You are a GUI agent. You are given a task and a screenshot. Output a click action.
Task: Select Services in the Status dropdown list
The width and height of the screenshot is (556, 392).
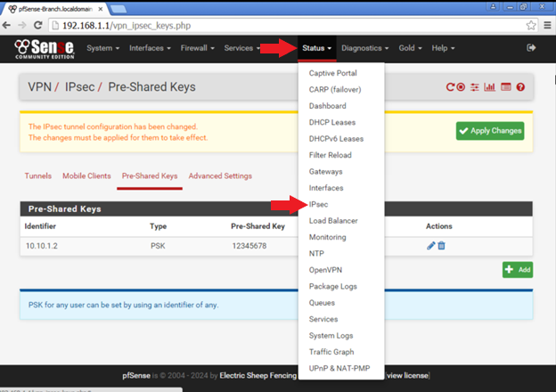point(323,319)
